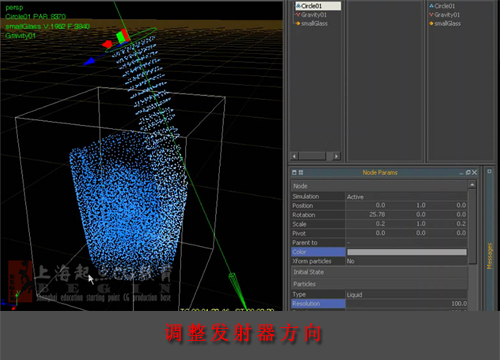Toggle Xform particles No value
Viewport: 500px width, 360px height.
coord(406,261)
